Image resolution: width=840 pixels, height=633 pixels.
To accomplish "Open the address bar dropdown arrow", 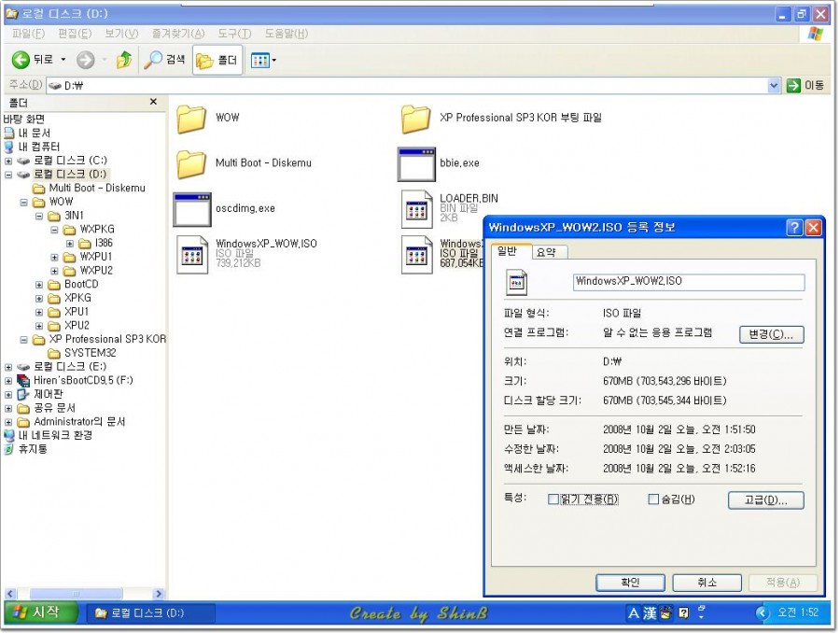I will click(774, 85).
